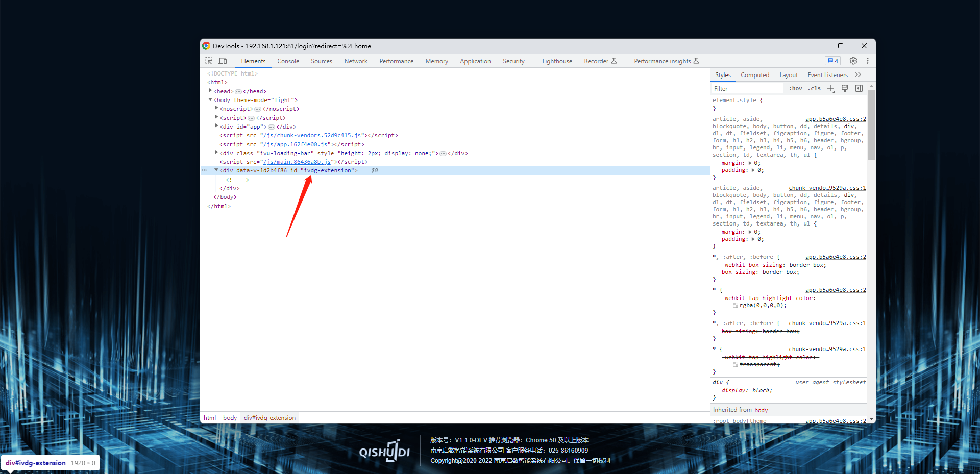Viewport: 980px width, 474px height.
Task: Click the Recorder experimental flask icon
Action: (x=614, y=61)
